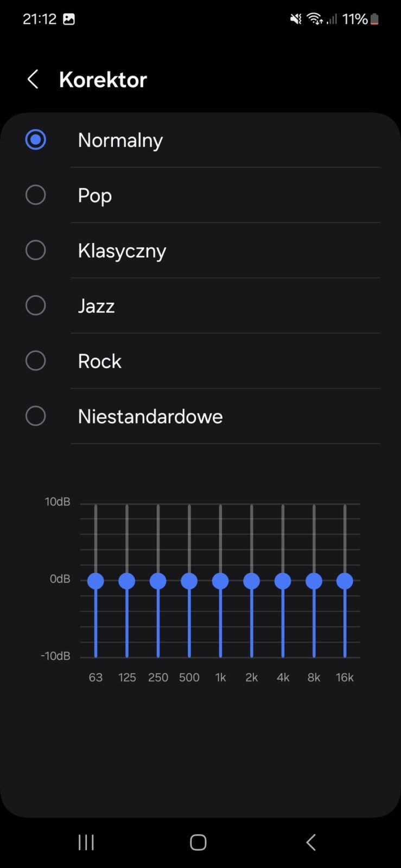The width and height of the screenshot is (401, 868).
Task: Tap the system back navigation chevron
Action: [x=311, y=842]
